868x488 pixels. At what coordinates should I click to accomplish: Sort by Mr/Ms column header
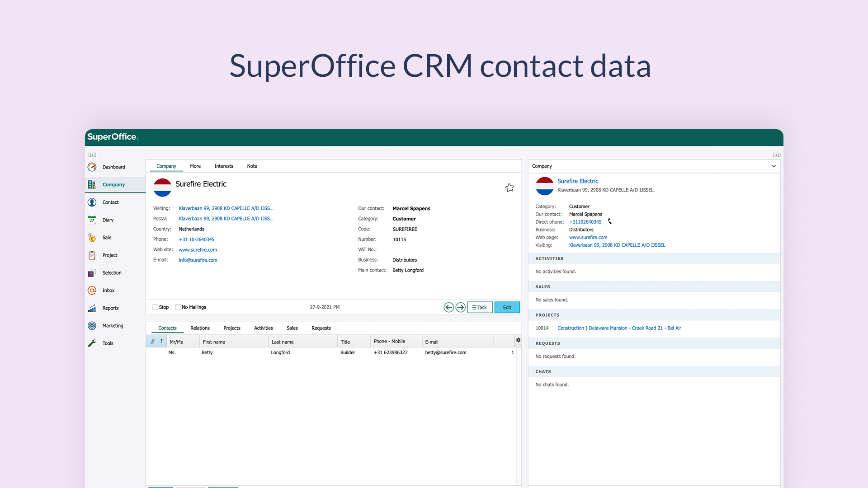(x=183, y=342)
